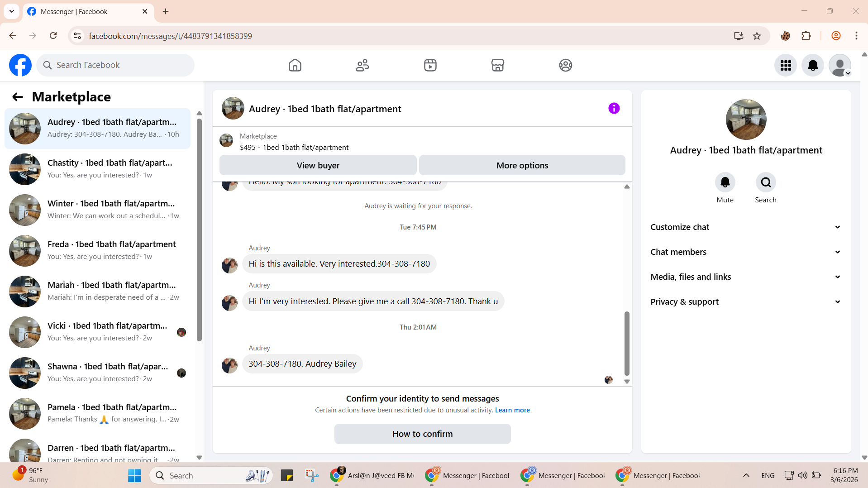868x488 pixels.
Task: Click the More options button
Action: (522, 165)
